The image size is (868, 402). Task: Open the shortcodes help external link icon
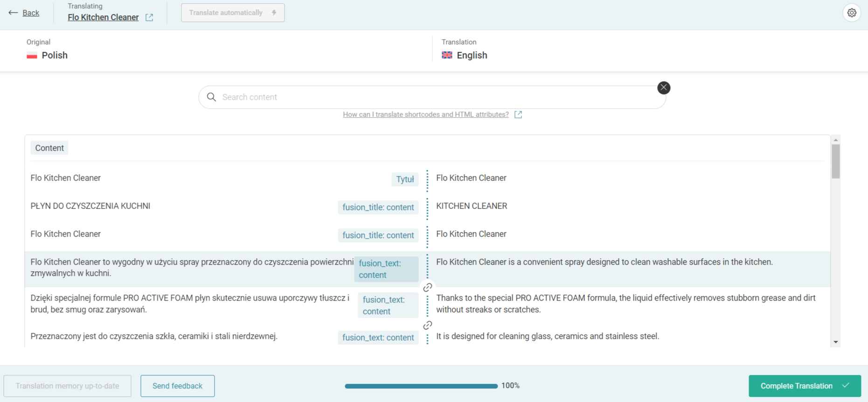[x=518, y=115]
